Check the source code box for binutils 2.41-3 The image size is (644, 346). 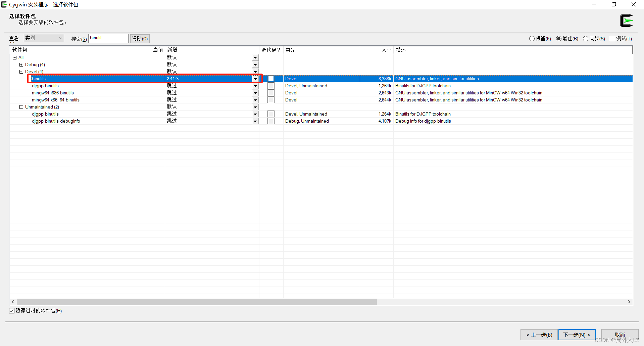tap(271, 79)
